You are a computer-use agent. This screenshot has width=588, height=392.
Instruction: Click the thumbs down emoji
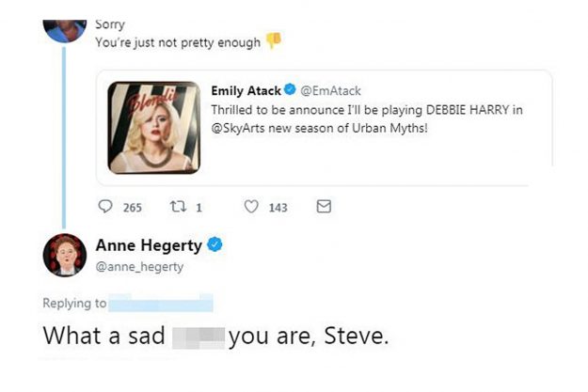tap(274, 40)
